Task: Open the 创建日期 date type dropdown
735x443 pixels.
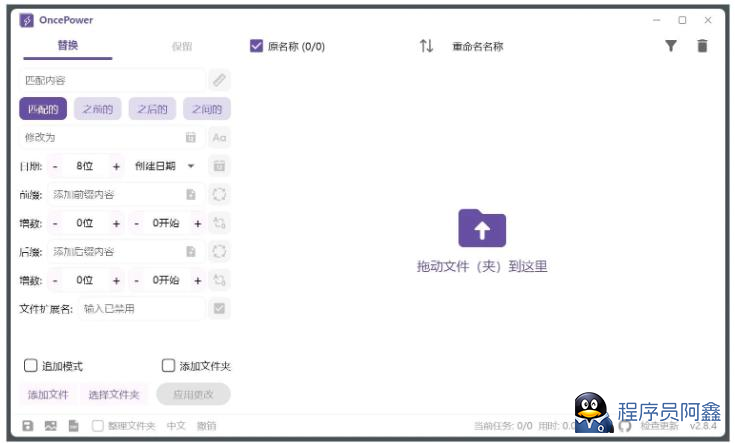Action: 165,166
